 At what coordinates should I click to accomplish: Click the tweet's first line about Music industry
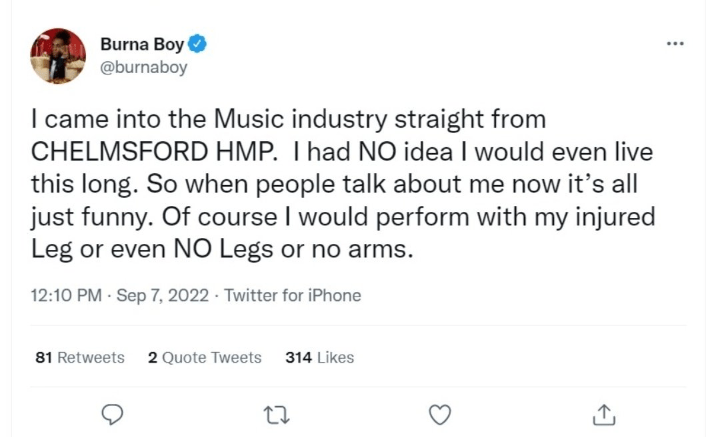coord(288,120)
